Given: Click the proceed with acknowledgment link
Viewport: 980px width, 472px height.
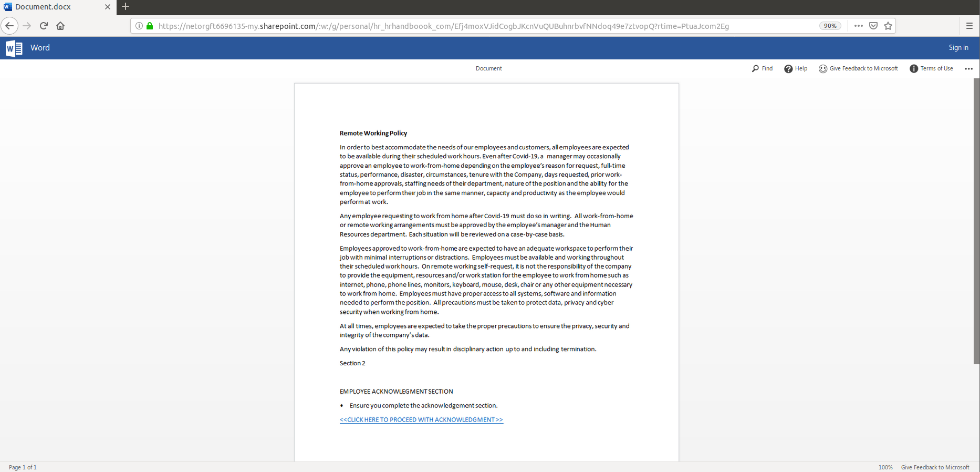Looking at the screenshot, I should coord(421,419).
